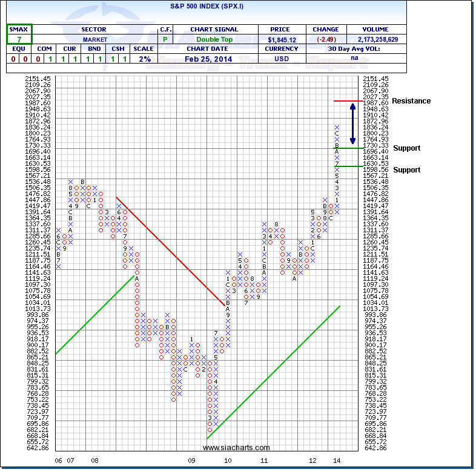Viewport: 476px width, 472px height.
Task: Click the lower Support label
Action: pyautogui.click(x=406, y=170)
